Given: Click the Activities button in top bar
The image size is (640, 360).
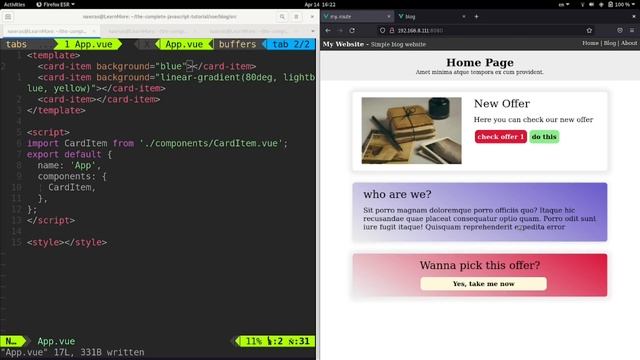Looking at the screenshot, I should coord(14,4).
